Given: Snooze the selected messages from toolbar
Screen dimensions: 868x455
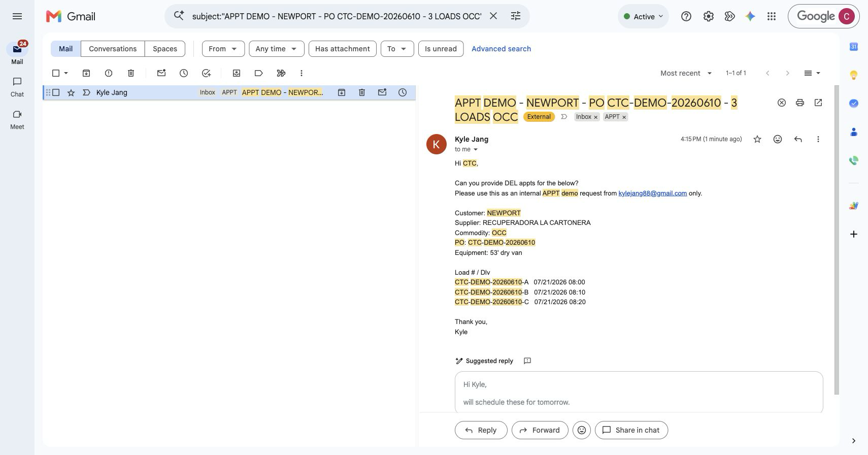Looking at the screenshot, I should point(184,73).
